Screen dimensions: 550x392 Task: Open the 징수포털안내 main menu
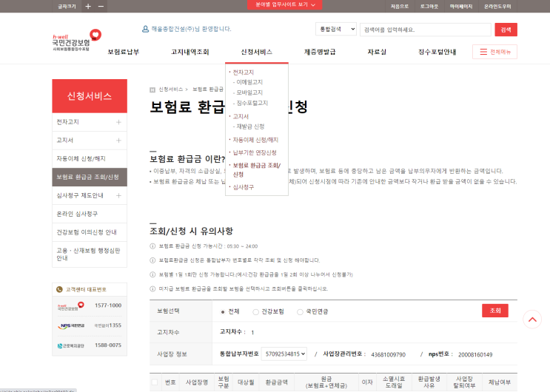point(437,52)
